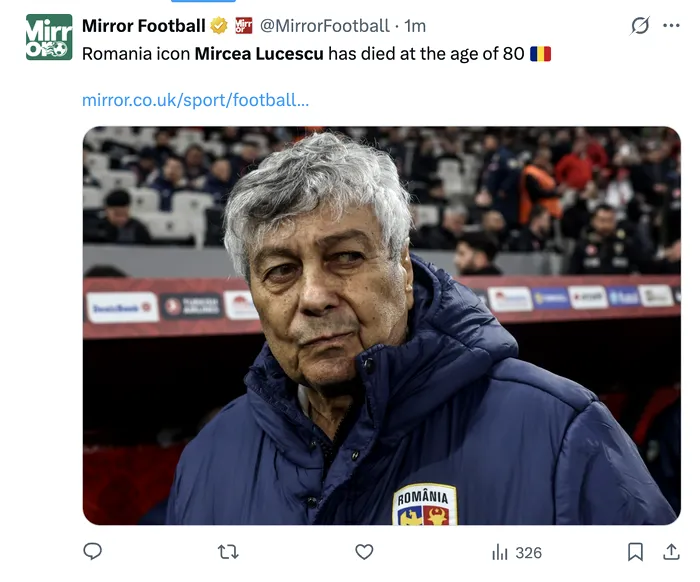700x582 pixels.
Task: Like the Mirror Football post
Action: (364, 552)
